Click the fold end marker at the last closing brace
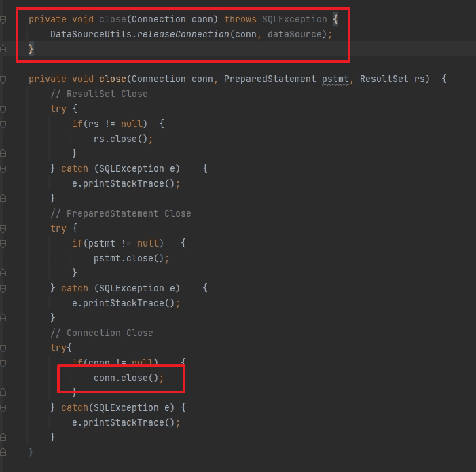 pos(3,452)
